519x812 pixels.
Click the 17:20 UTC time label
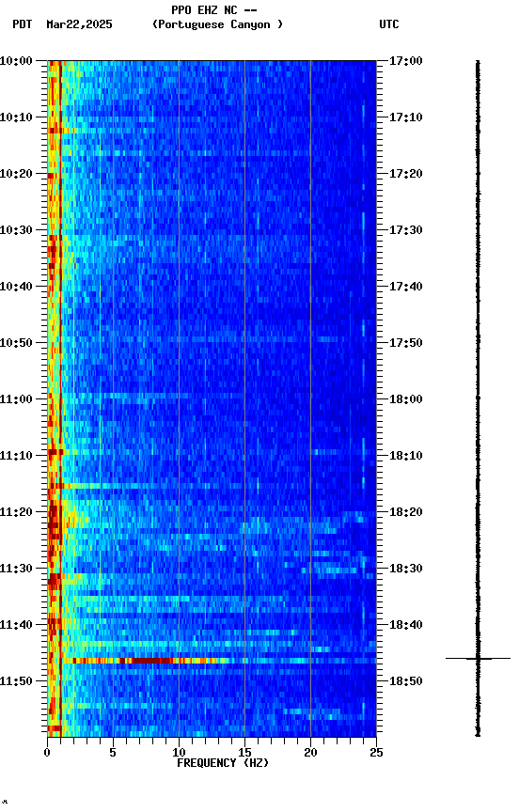point(406,174)
